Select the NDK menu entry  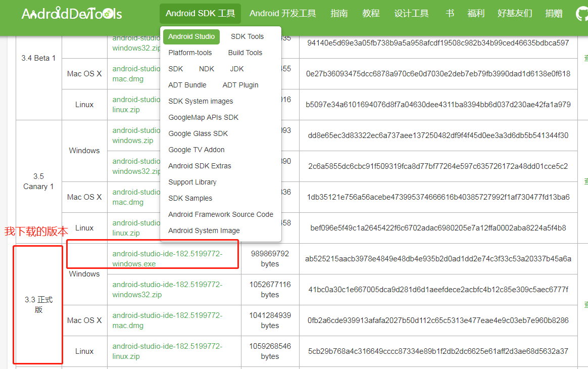tap(207, 69)
